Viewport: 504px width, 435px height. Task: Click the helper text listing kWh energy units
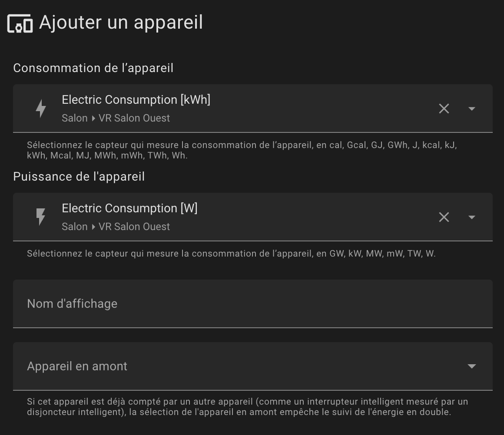(242, 150)
